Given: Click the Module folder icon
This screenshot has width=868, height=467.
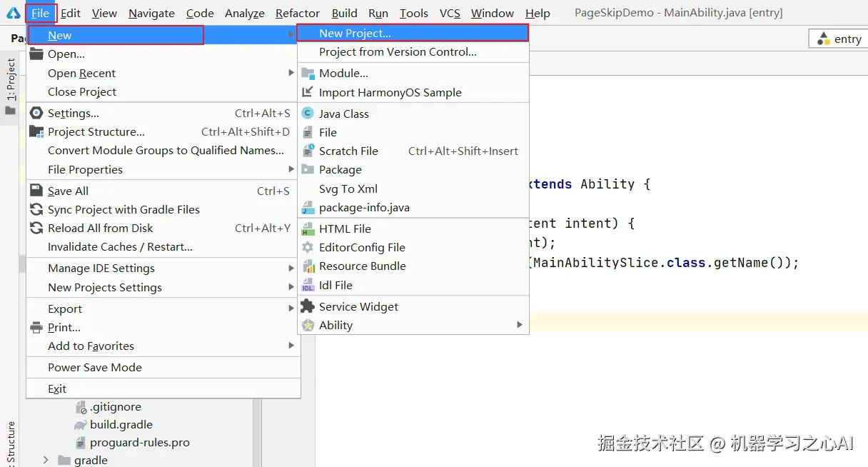Looking at the screenshot, I should (x=308, y=73).
